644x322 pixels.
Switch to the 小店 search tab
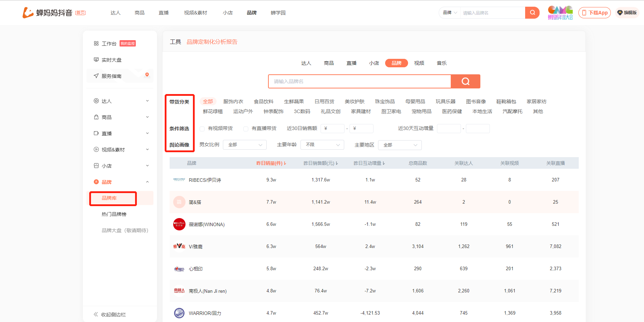tap(374, 63)
